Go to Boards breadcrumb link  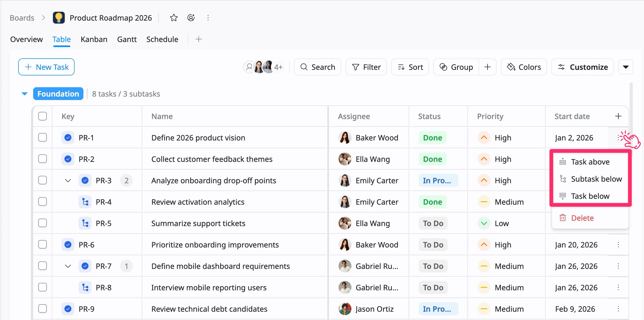pyautogui.click(x=22, y=18)
